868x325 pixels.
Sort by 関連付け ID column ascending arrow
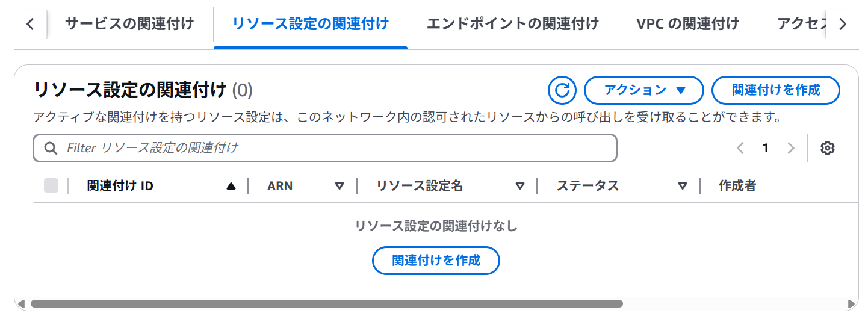[231, 187]
